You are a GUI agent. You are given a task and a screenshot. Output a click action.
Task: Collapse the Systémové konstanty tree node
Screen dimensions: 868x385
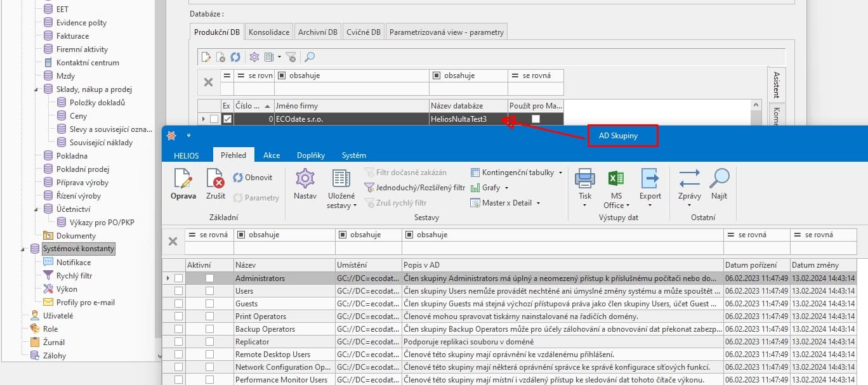(x=23, y=249)
